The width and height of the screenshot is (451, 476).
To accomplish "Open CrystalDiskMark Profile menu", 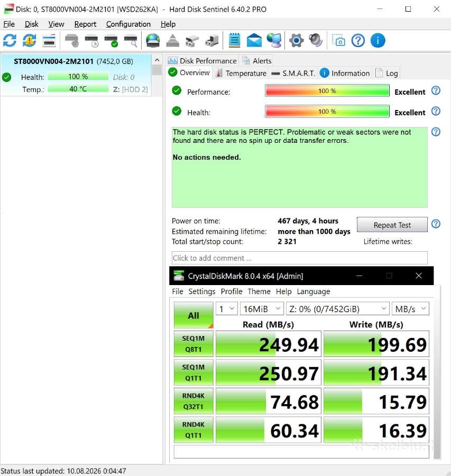I will 232,291.
